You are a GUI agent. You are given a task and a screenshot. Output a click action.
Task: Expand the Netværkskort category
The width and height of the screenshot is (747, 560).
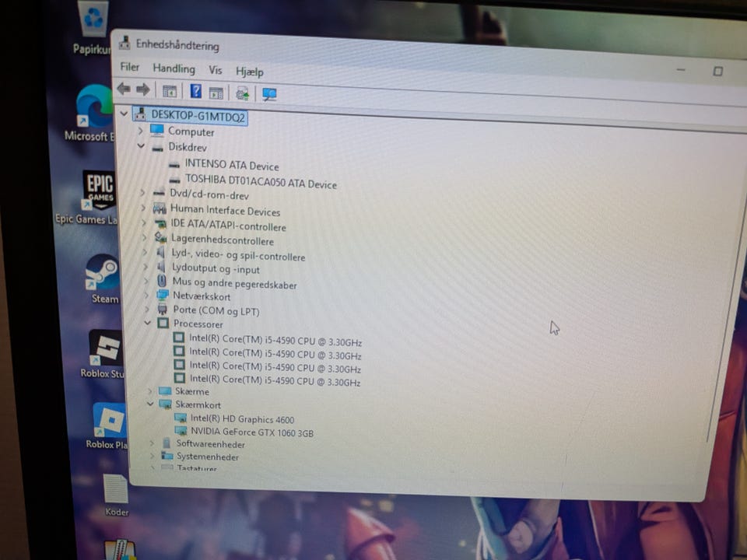point(146,295)
